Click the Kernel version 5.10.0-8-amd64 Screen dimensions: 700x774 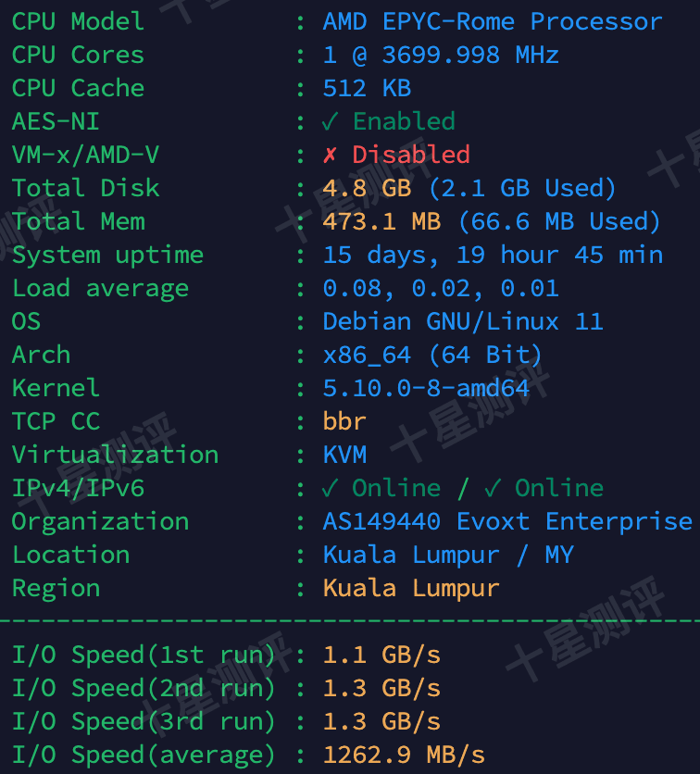point(426,388)
